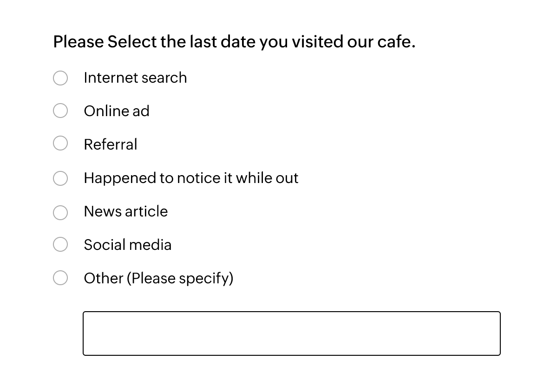Viewport: 550px width, 392px height.
Task: Pick the Referral radio button
Action: pos(60,143)
